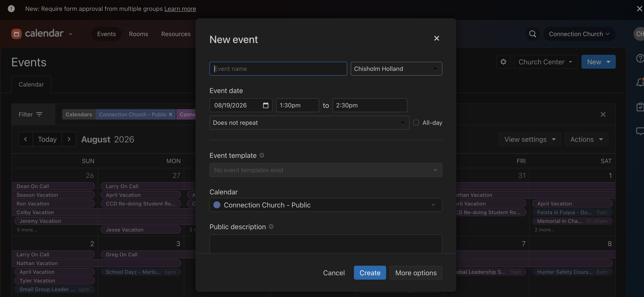644x297 pixels.
Task: Show 2 more events on Saturday the 1st
Action: [x=545, y=230]
